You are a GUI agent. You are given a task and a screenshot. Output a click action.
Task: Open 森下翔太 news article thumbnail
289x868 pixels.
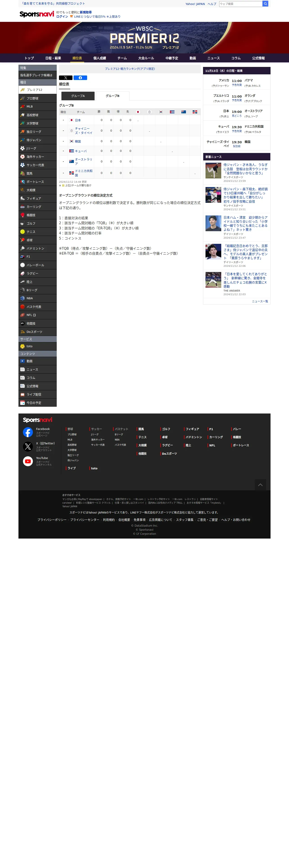(x=213, y=195)
